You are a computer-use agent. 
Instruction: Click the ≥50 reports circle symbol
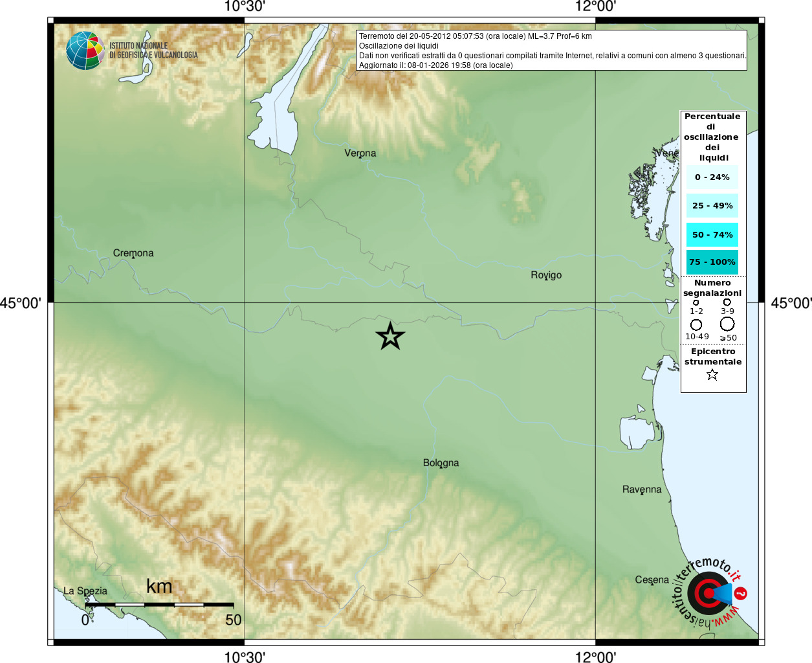point(727,324)
